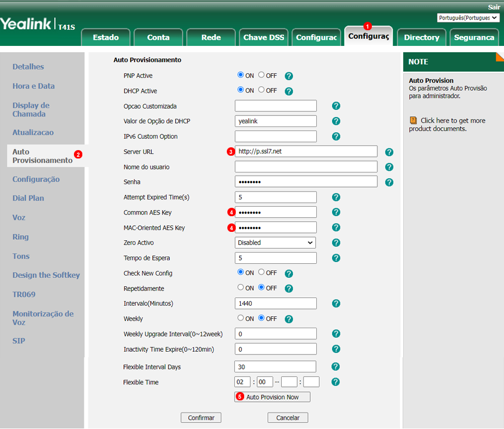Viewport: 504px width, 429px height.
Task: Click help icon beside Flexible Time
Action: 335,382
